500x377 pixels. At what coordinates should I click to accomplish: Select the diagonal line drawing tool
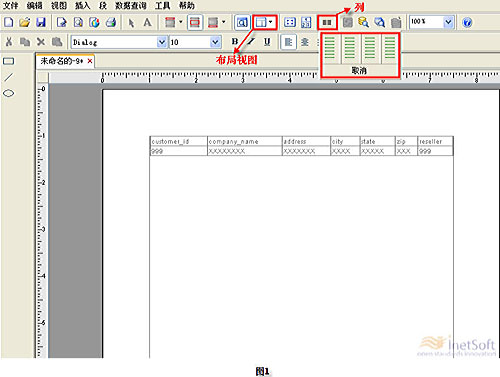(9, 77)
